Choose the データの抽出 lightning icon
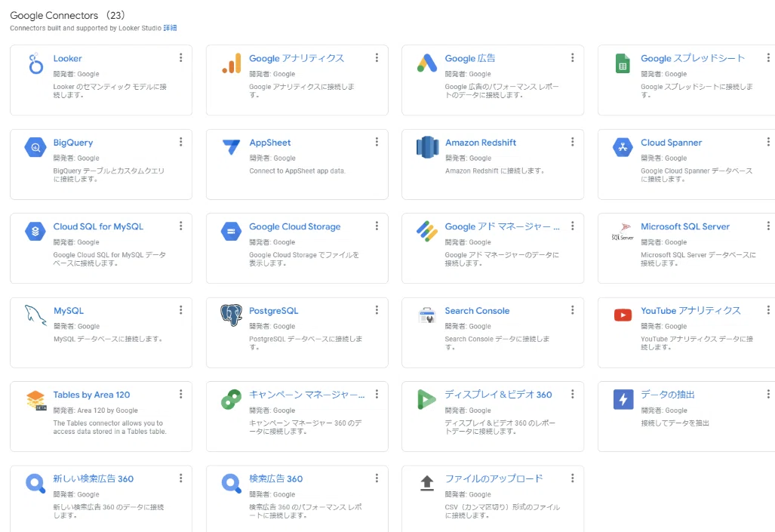The height and width of the screenshot is (532, 775). (623, 399)
